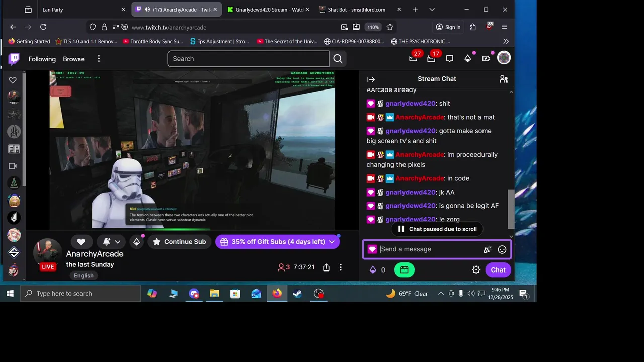Follow heart button under the stream
This screenshot has width=644, height=362.
[x=81, y=242]
